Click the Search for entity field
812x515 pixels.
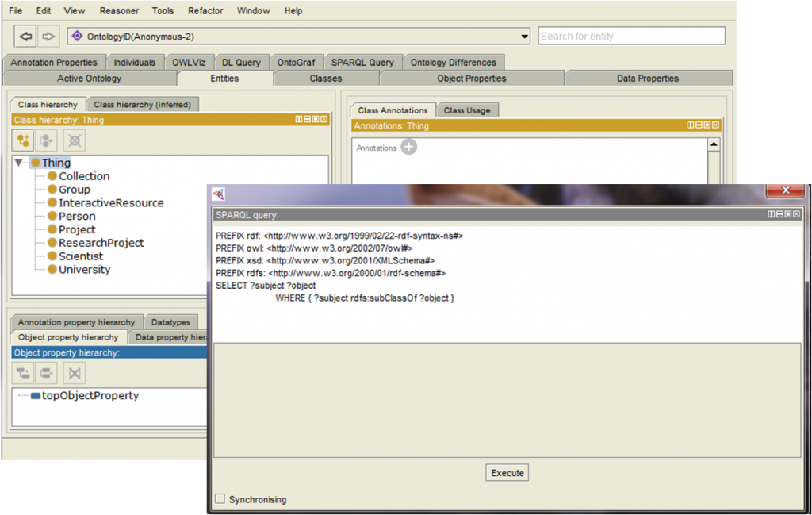[631, 37]
